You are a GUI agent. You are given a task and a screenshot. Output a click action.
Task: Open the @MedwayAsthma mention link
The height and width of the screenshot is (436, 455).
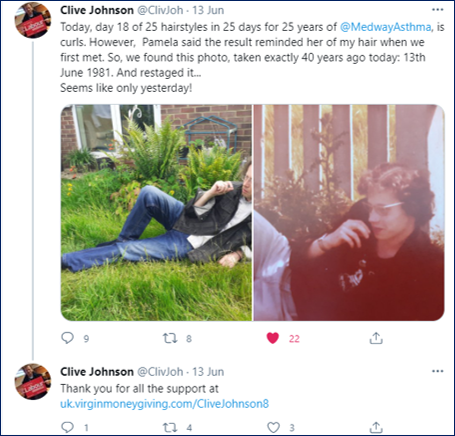[x=386, y=27]
